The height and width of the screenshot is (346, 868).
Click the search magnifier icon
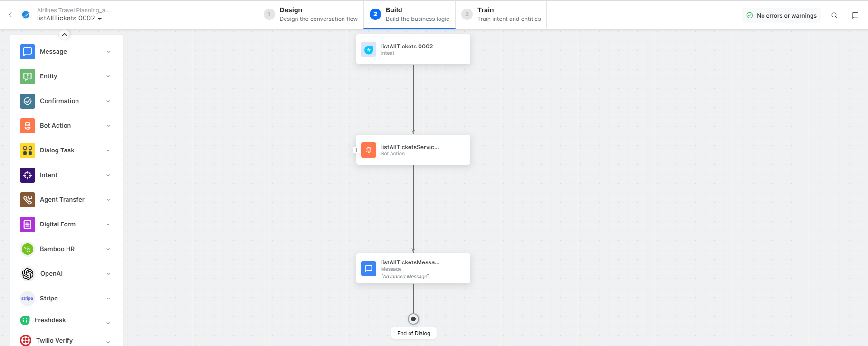(x=834, y=15)
